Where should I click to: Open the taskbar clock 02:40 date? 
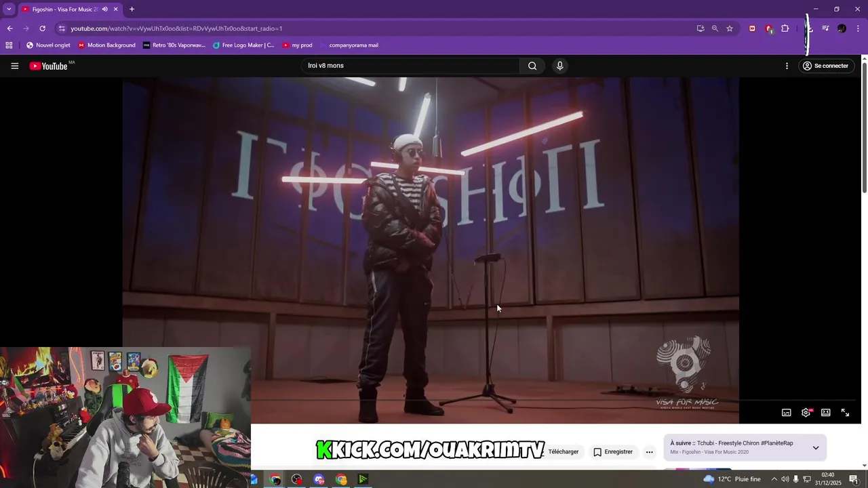(x=827, y=479)
